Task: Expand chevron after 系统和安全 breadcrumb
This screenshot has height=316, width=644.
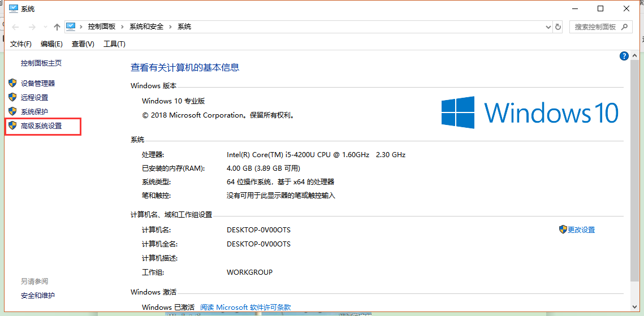Action: click(170, 27)
